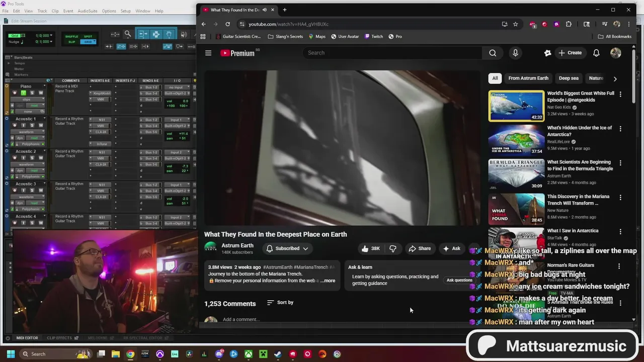Open Pro Tools File menu

6,11
